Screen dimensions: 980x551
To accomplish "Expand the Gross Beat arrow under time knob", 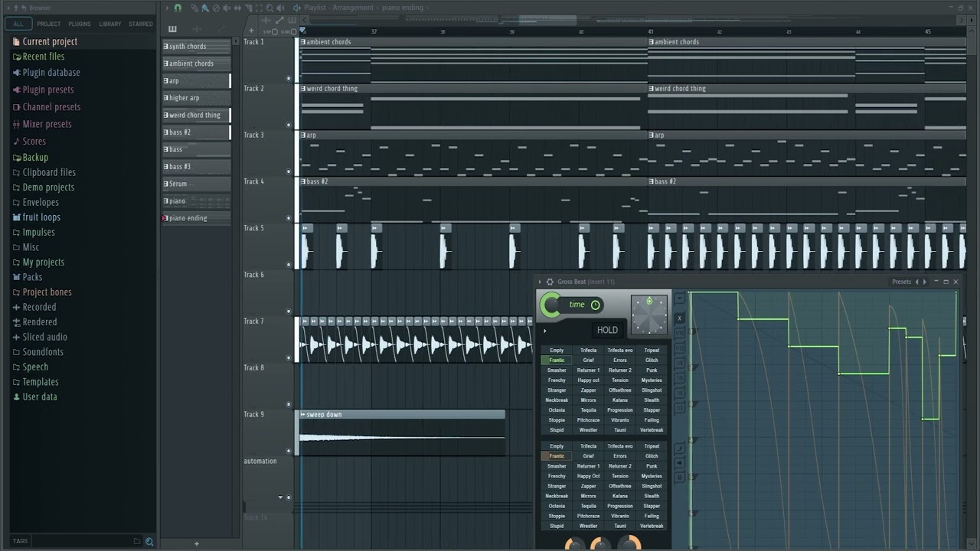I will coord(545,331).
